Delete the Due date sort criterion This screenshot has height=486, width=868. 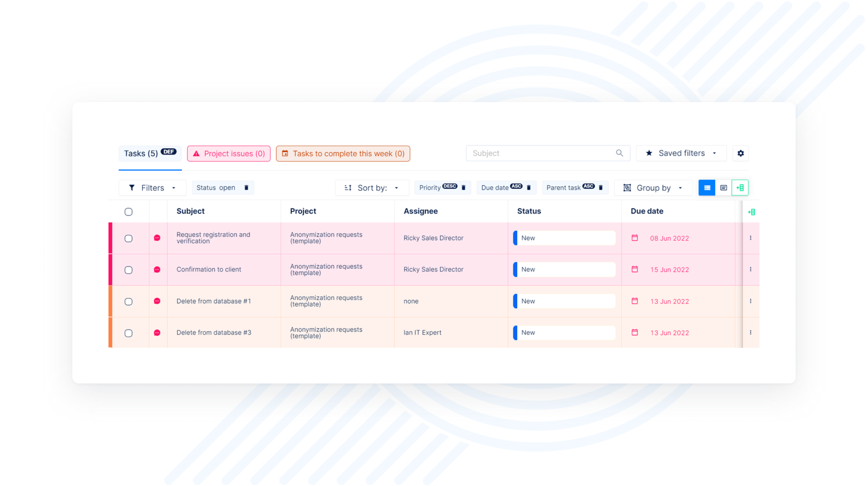[x=528, y=187]
